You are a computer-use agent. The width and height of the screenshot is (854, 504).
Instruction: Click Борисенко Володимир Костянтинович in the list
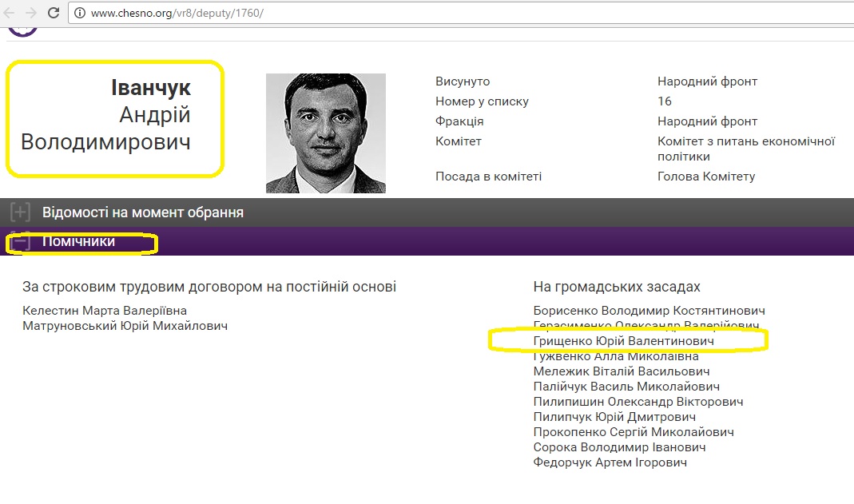click(649, 311)
